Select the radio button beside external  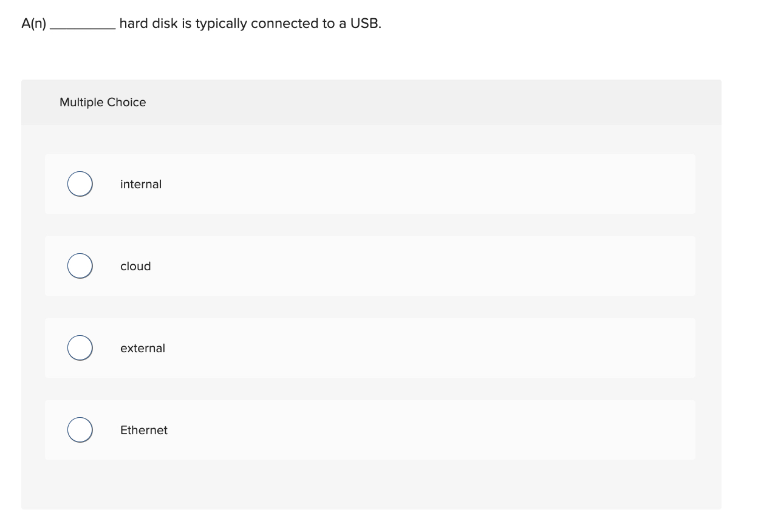[x=80, y=347]
